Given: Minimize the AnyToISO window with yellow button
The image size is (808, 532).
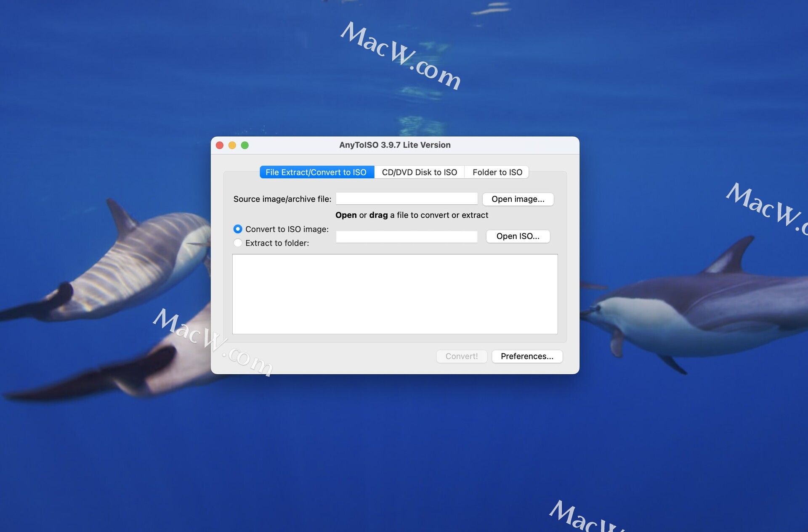Looking at the screenshot, I should tap(232, 145).
